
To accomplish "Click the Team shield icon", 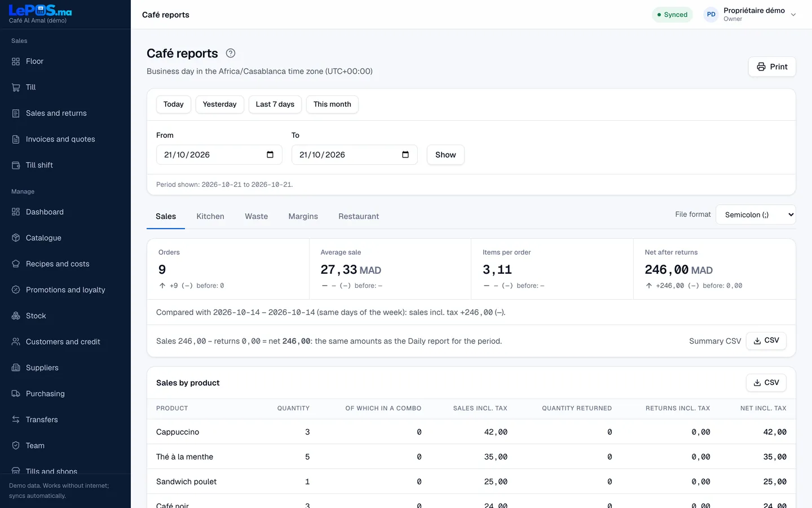I will point(16,446).
